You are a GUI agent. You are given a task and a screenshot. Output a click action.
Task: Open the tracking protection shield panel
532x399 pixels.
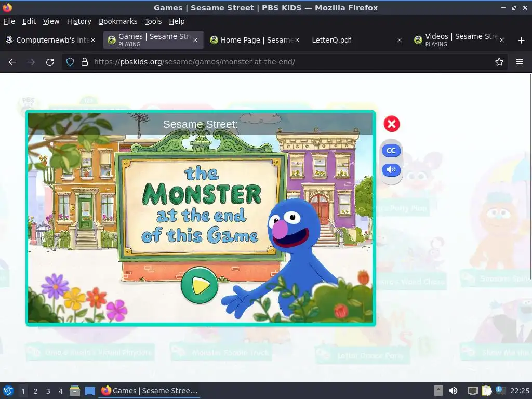(70, 62)
